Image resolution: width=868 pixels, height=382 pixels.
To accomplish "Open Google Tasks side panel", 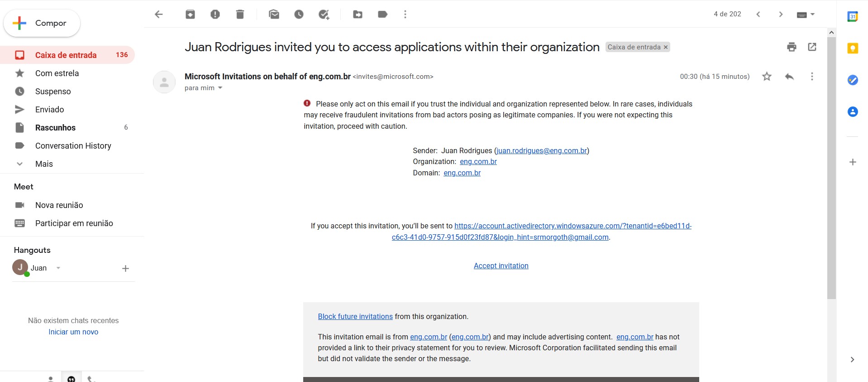I will coord(853,80).
